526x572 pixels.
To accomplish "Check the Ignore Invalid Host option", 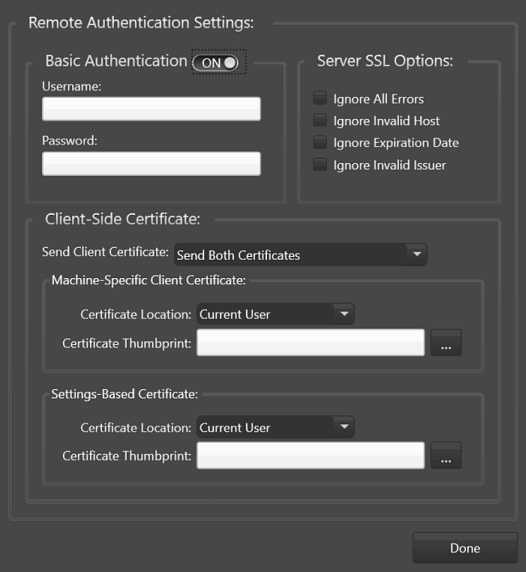I will [x=320, y=120].
